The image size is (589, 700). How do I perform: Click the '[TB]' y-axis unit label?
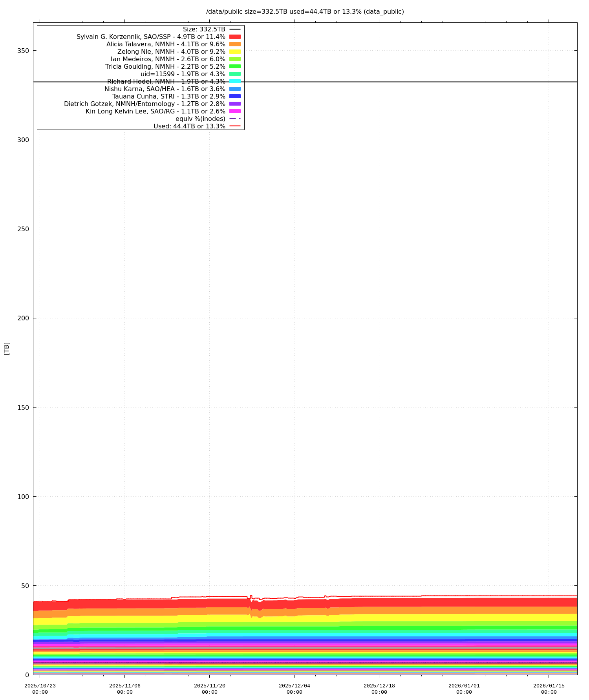tap(6, 348)
